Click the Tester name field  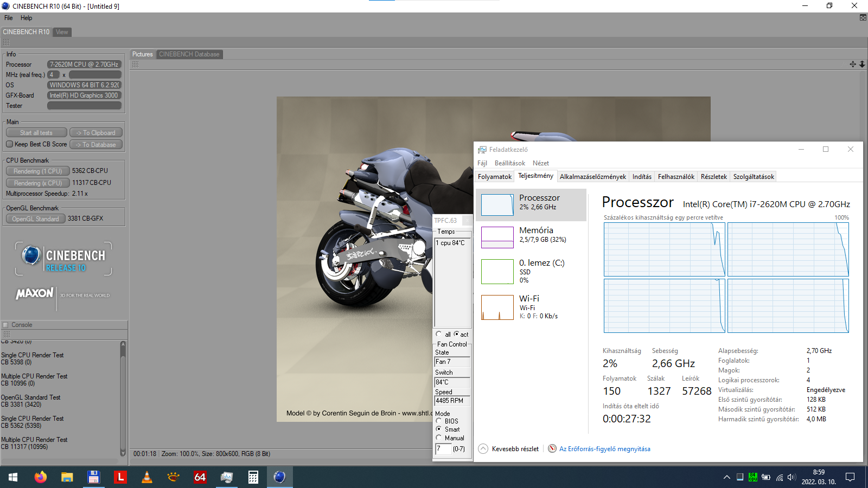click(84, 106)
